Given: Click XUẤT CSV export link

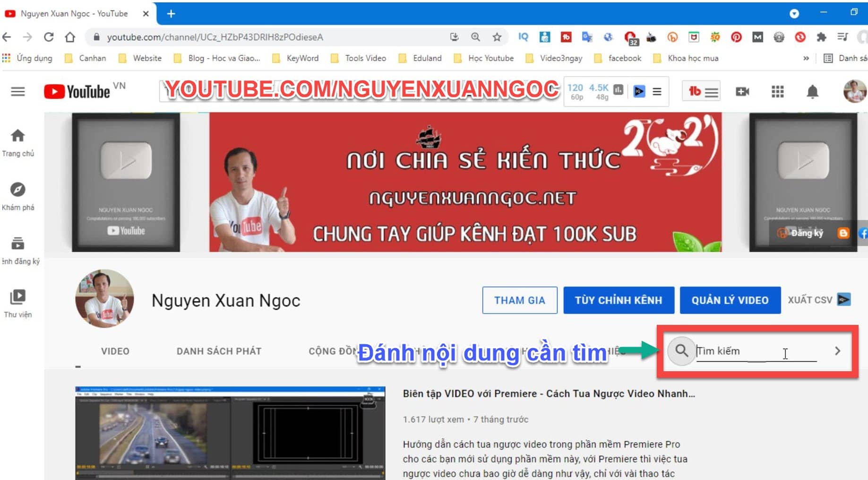Looking at the screenshot, I should pos(819,300).
